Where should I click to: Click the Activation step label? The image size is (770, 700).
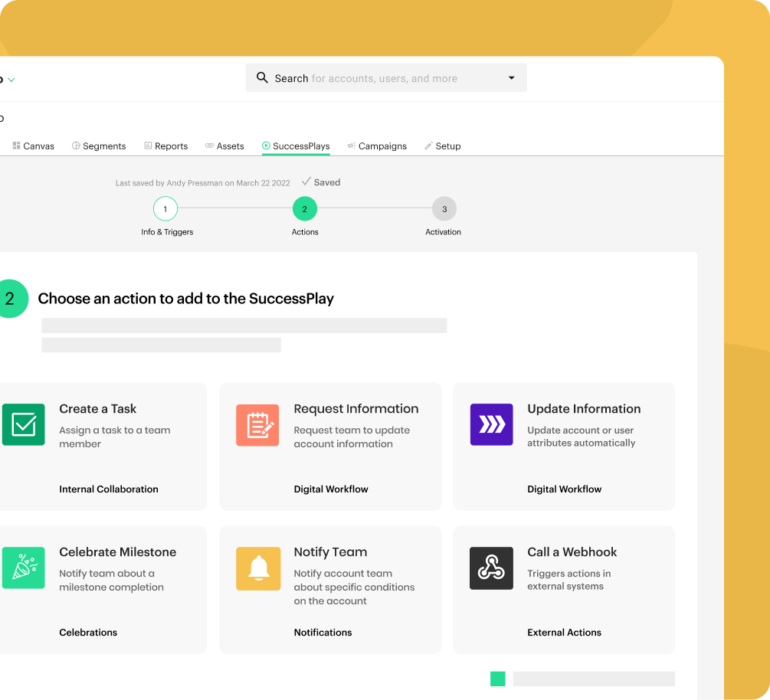[443, 232]
